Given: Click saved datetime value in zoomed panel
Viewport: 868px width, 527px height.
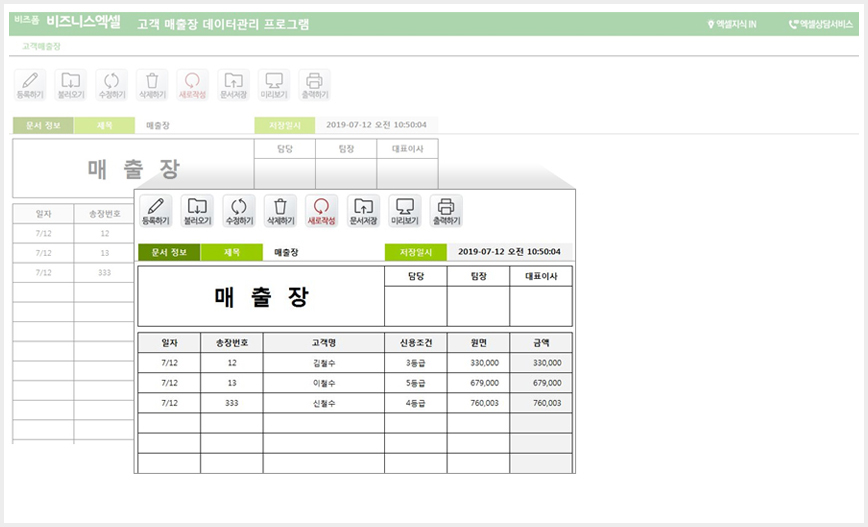Looking at the screenshot, I should click(x=509, y=252).
